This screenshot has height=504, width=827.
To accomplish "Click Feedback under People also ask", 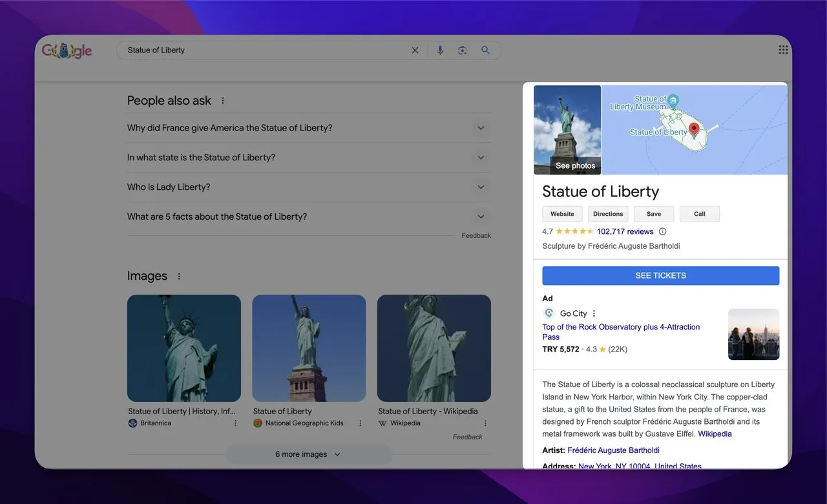I will coord(476,236).
